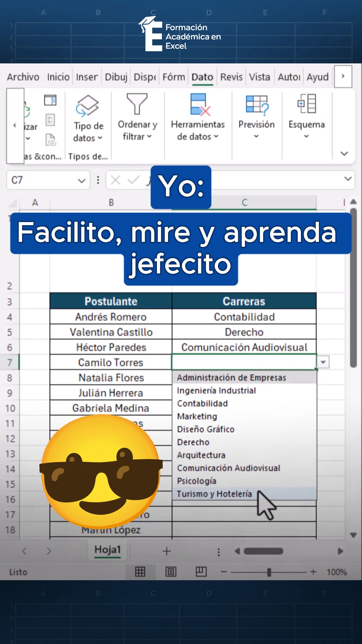Screen dimensions: 362x644
Task: Select column B header
Action: [111, 203]
